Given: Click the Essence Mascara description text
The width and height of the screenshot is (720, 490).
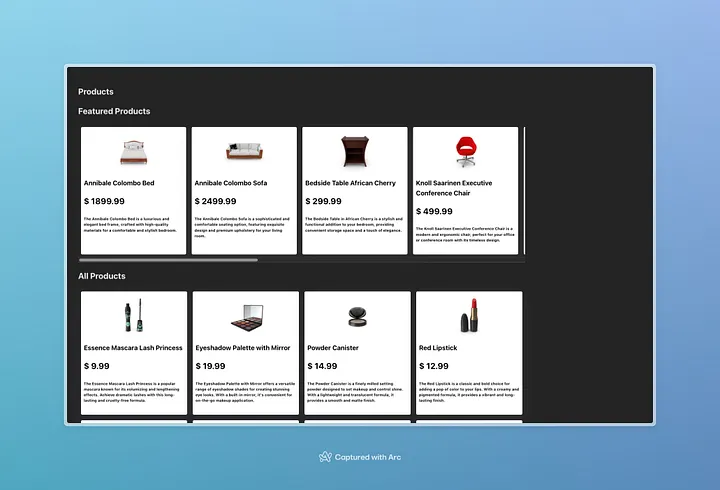Looking at the screenshot, I should [131, 392].
